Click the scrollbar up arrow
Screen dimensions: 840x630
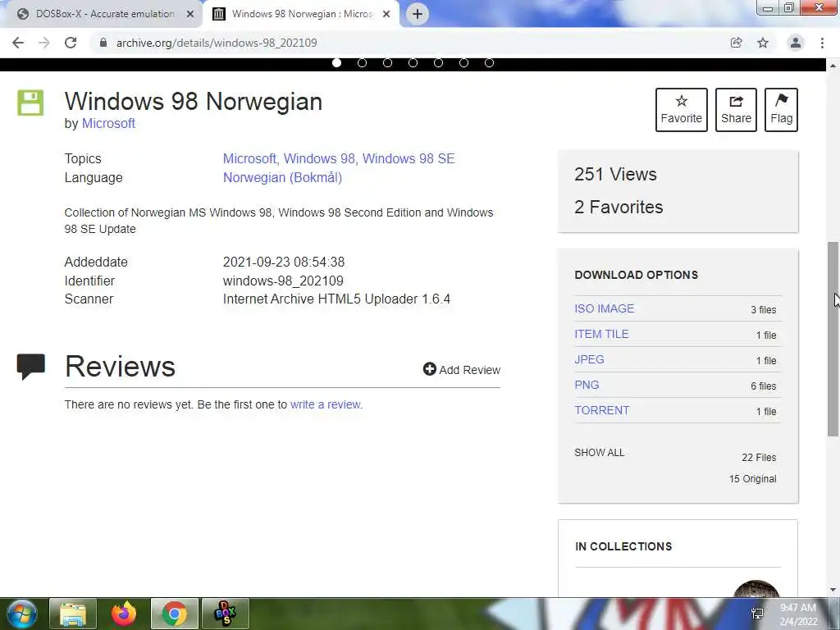tap(833, 66)
